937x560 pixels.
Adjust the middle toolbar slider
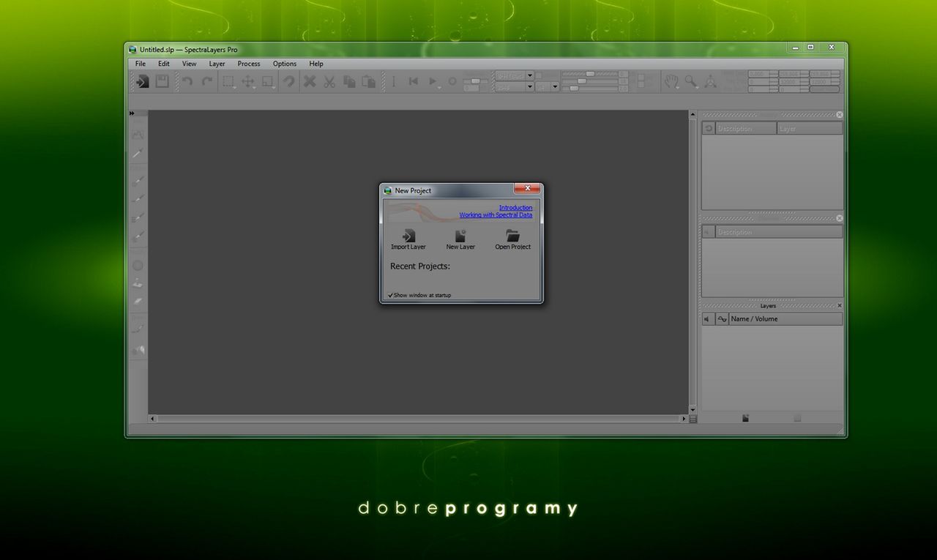(582, 81)
